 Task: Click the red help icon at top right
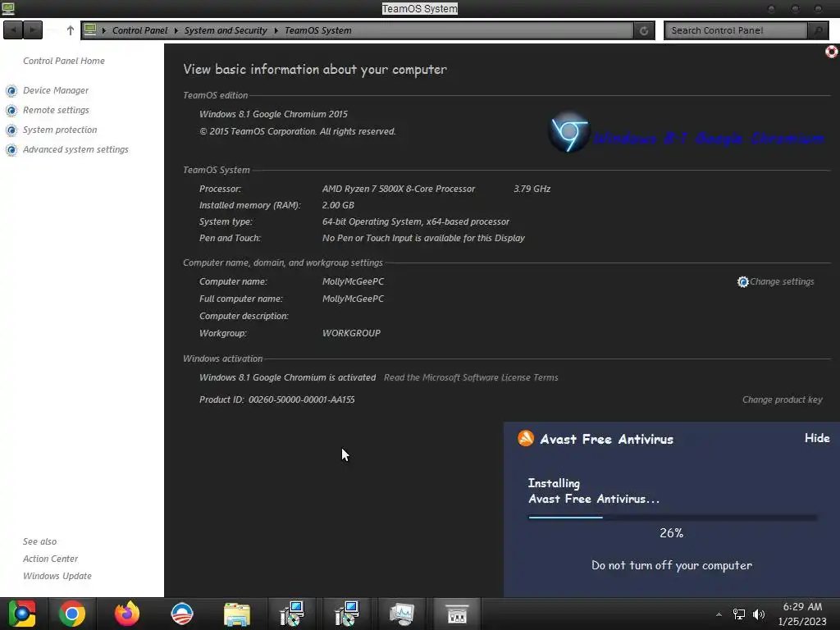[832, 52]
